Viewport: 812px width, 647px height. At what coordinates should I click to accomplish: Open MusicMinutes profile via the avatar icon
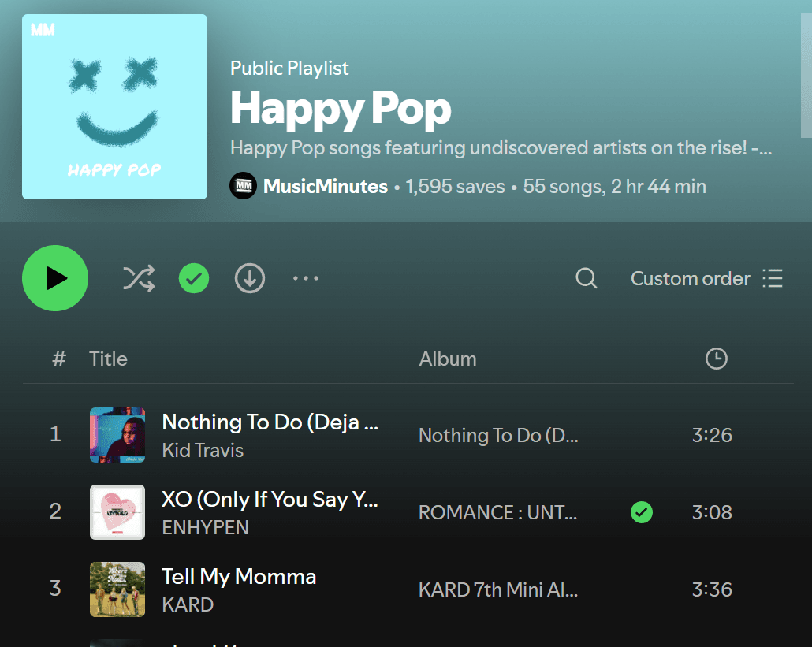coord(243,186)
